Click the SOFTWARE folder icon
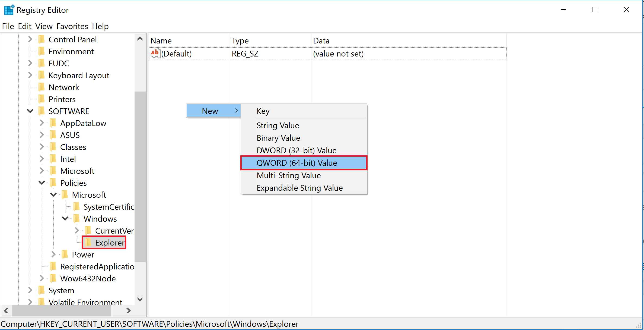The height and width of the screenshot is (330, 644). (x=42, y=111)
